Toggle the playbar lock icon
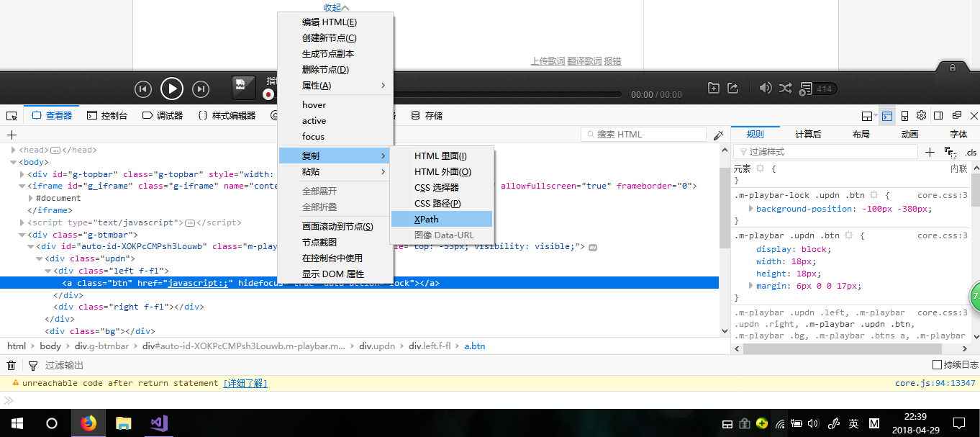 953,68
